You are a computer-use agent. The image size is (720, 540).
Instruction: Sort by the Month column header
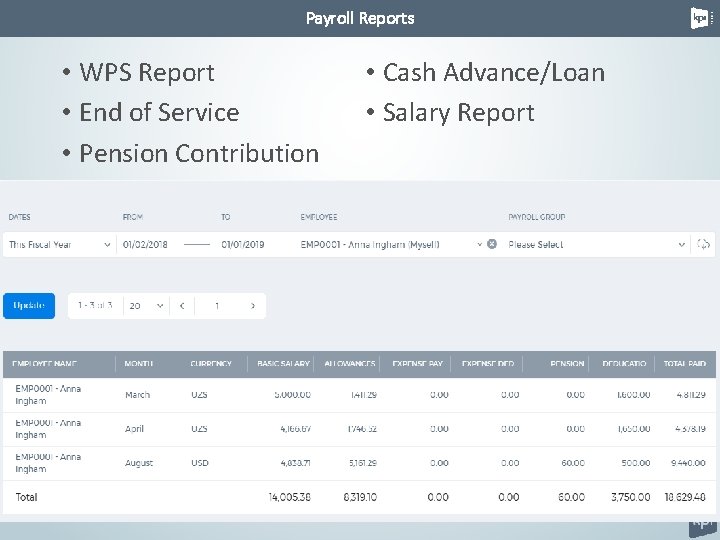138,364
